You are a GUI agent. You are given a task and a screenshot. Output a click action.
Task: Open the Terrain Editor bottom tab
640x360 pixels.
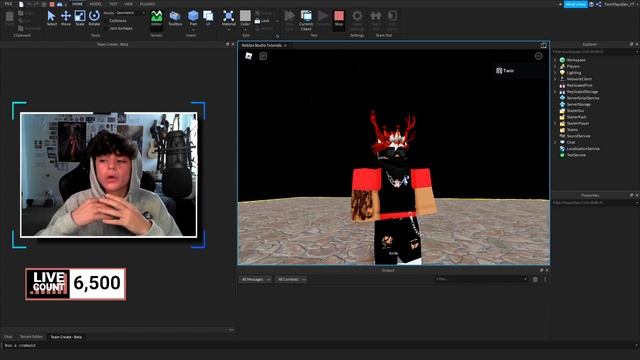coord(31,337)
